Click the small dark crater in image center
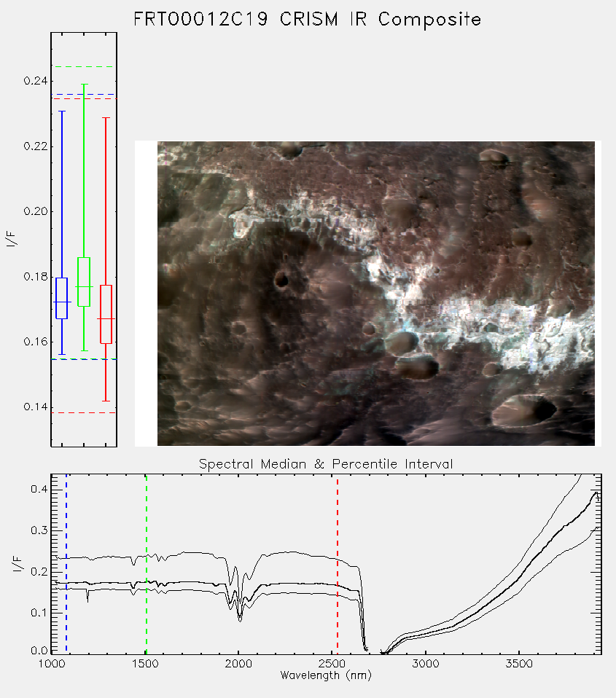 point(281,280)
